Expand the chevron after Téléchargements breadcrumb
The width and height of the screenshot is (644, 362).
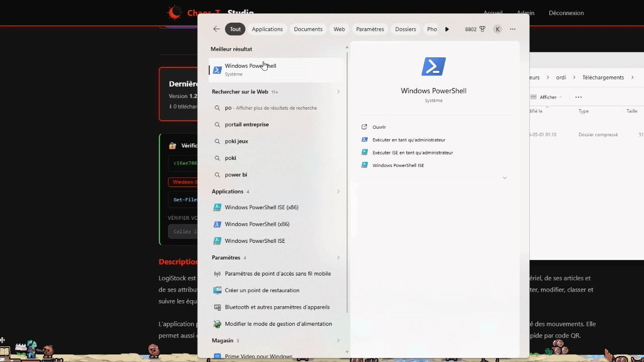pyautogui.click(x=632, y=77)
